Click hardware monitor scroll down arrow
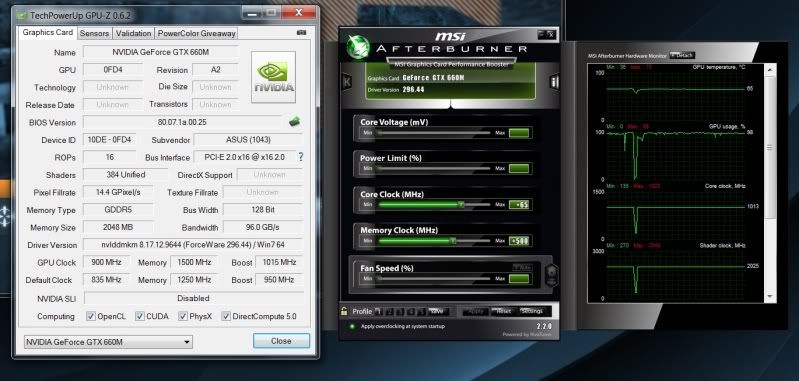 pos(770,296)
